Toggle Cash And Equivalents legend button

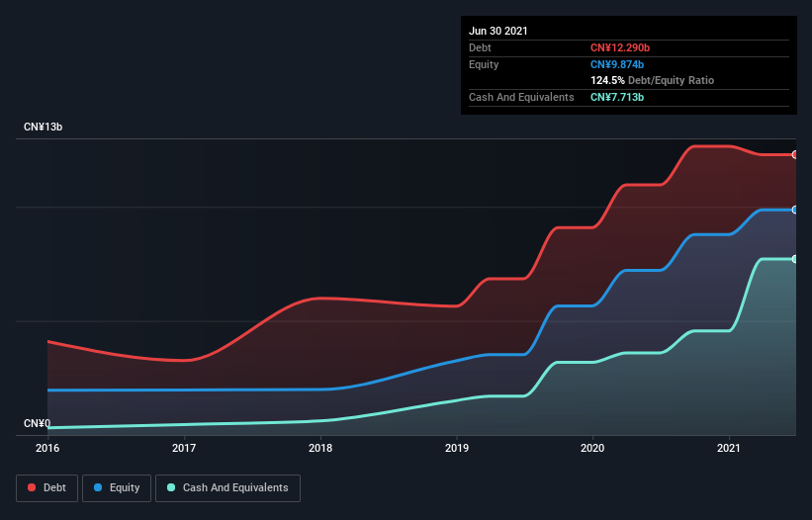coord(227,488)
